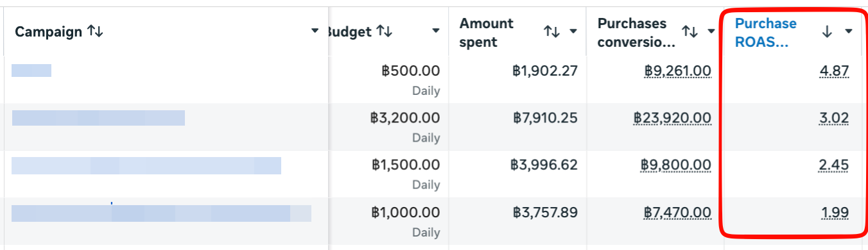Click the Purchase ROAS descending sort arrow
The width and height of the screenshot is (868, 250).
(827, 31)
